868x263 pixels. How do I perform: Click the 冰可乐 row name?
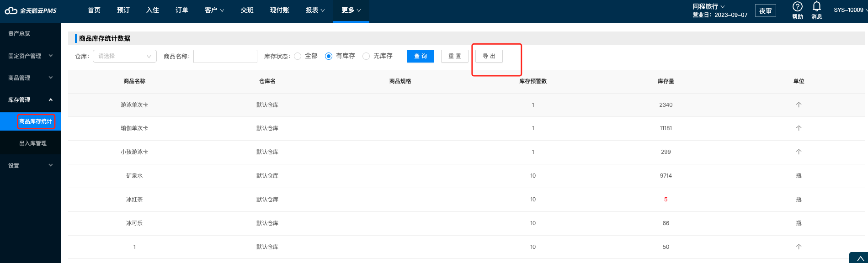(x=134, y=223)
